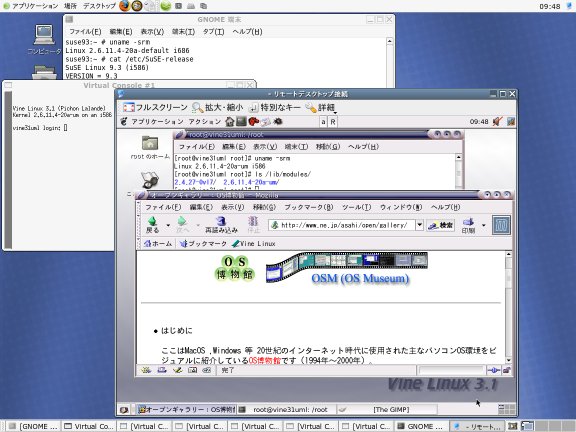The height and width of the screenshot is (432, 576).
Task: Click the root's Home folder desktop icon
Action: 150,148
